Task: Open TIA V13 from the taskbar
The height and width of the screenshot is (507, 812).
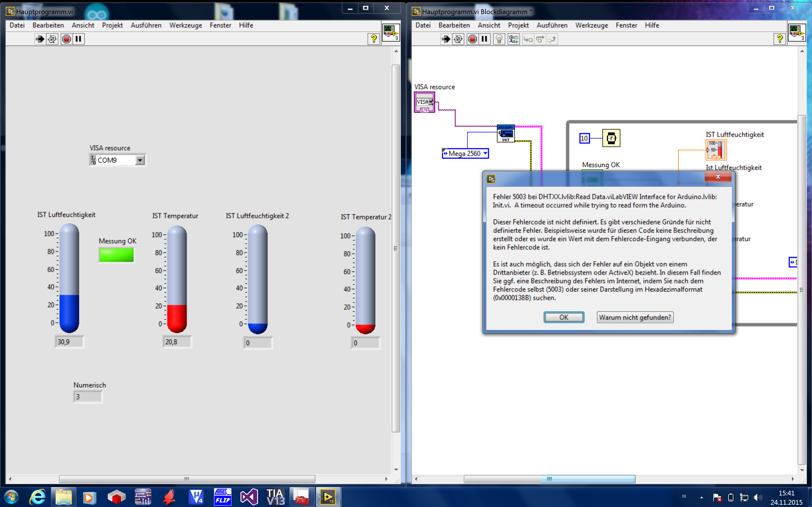Action: pos(275,497)
